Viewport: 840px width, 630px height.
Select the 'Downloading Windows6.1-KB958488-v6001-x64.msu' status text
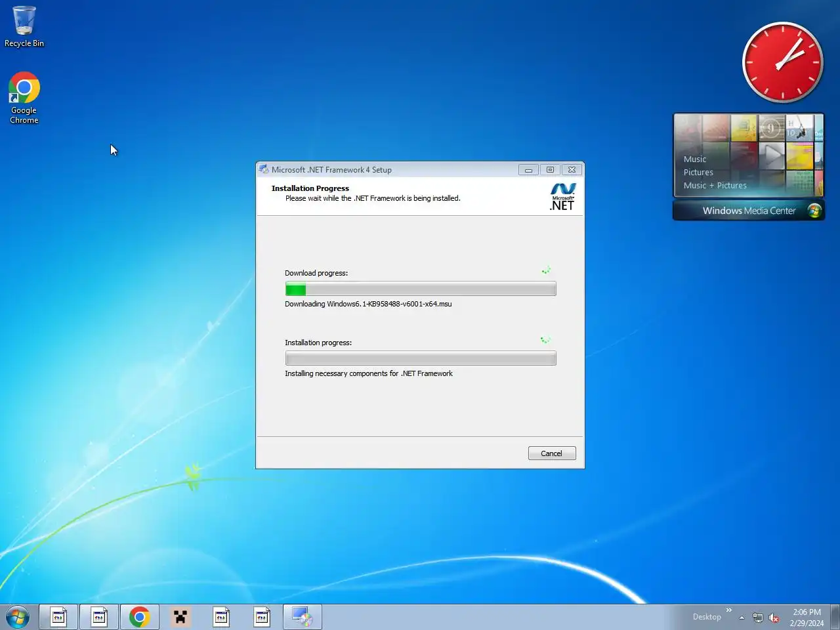[x=368, y=304]
